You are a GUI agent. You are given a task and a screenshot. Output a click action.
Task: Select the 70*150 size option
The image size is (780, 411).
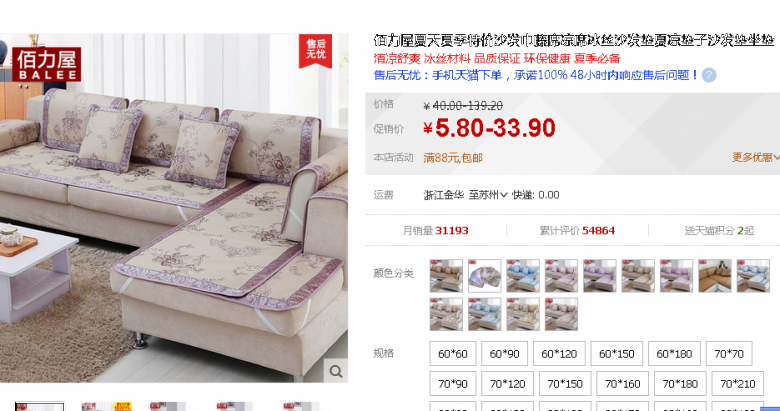565,384
